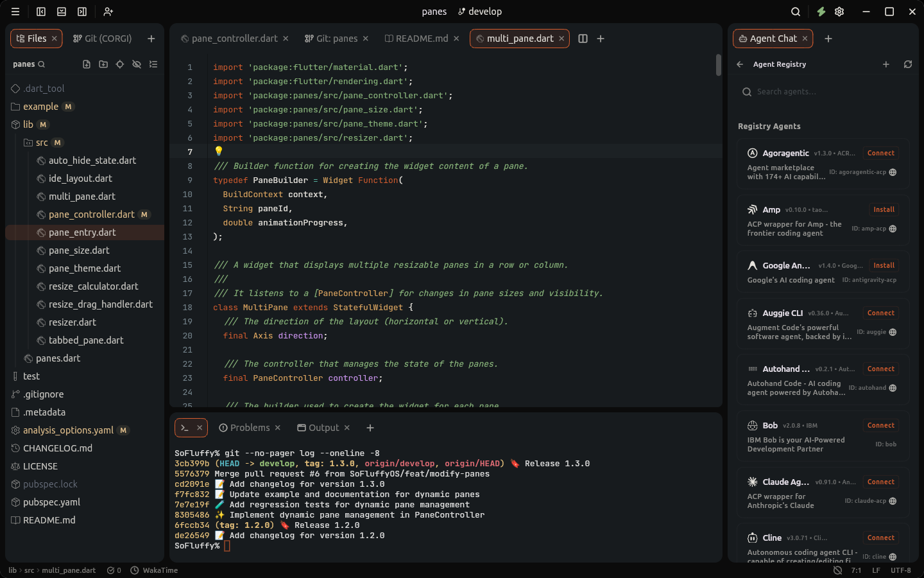Screen dimensions: 924x578
Task: Collapse the src folder
Action: 42,143
